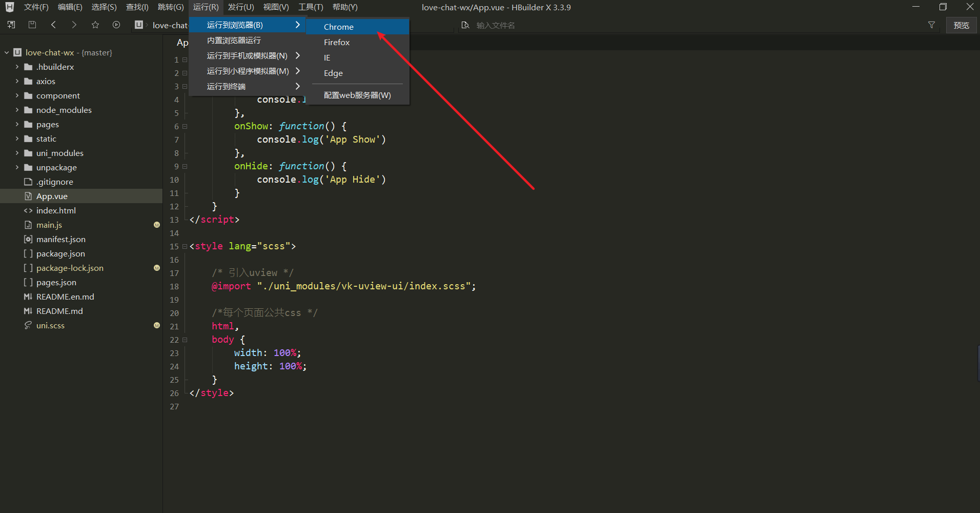Open pages.json in the project tree

(x=56, y=282)
